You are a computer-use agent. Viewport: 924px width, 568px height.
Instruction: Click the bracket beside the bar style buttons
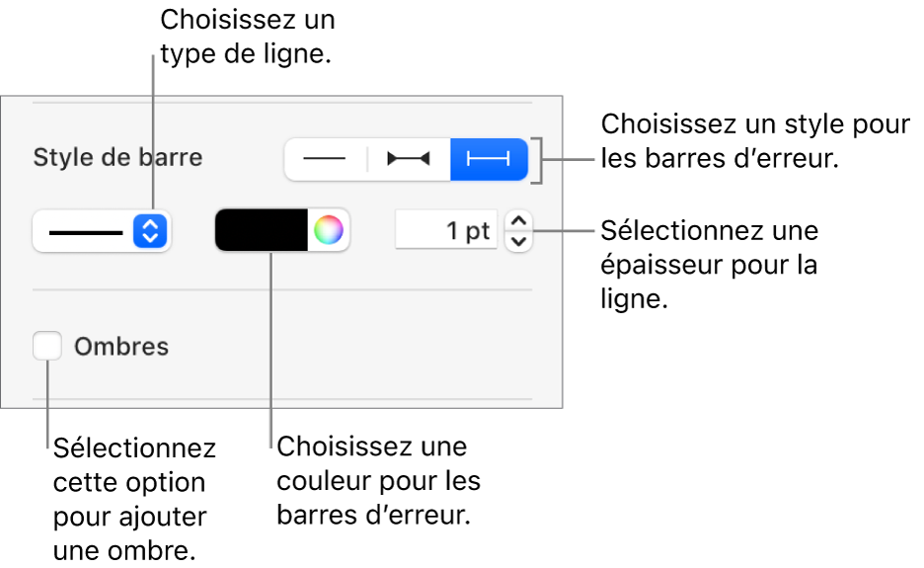(x=536, y=159)
